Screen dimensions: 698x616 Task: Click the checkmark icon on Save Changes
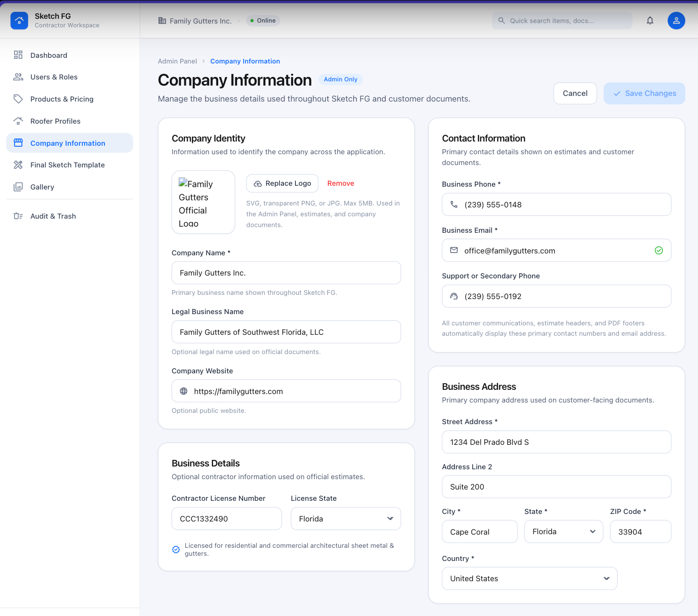coord(617,94)
